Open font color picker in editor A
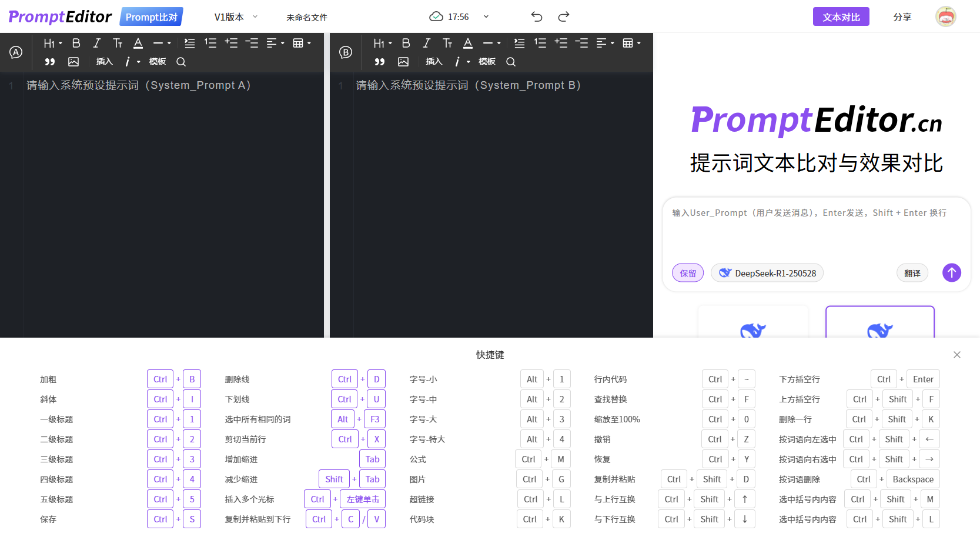Image resolution: width=980 pixels, height=540 pixels. point(138,43)
